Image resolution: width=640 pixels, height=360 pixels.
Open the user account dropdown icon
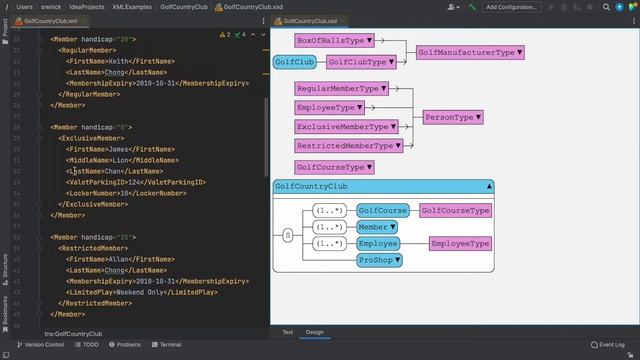(453, 7)
